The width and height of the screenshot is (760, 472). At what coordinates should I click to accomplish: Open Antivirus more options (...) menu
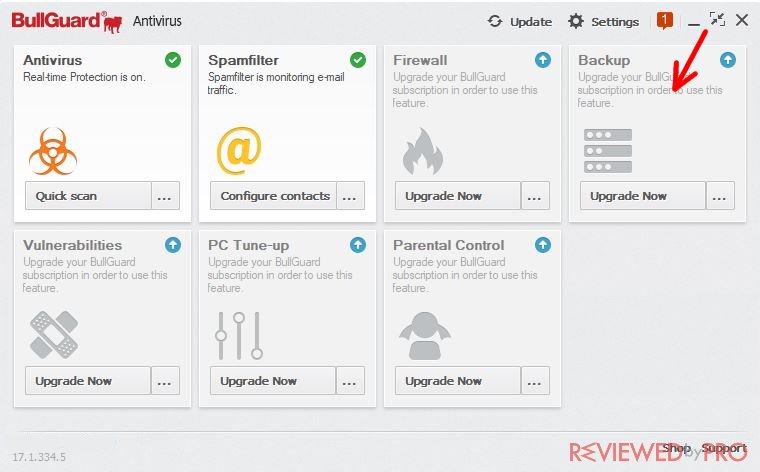(x=165, y=196)
